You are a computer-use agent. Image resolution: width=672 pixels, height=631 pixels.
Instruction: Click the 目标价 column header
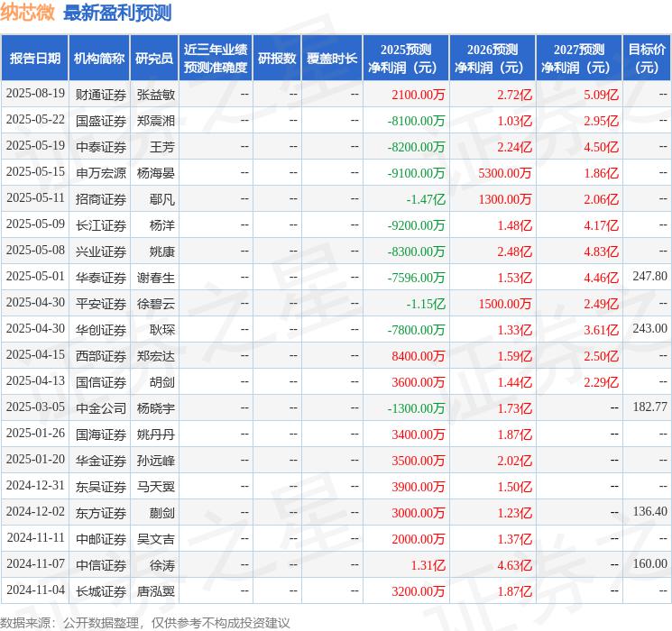pyautogui.click(x=647, y=59)
